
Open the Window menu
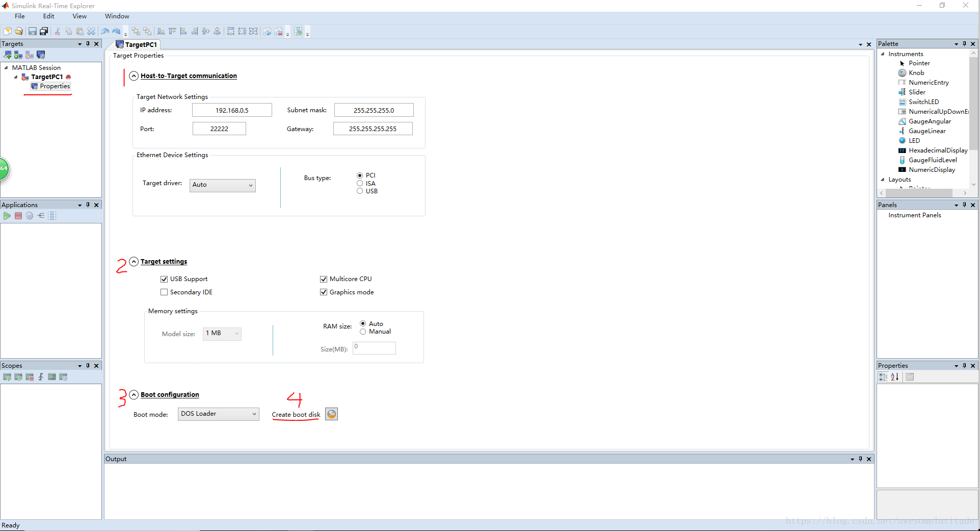[x=117, y=16]
